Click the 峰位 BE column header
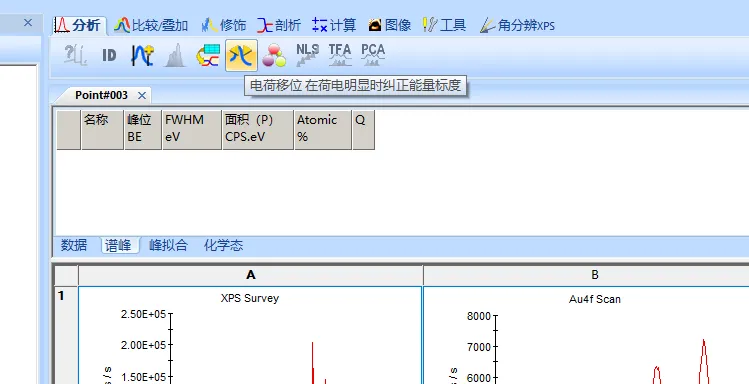The height and width of the screenshot is (384, 749). (143, 130)
